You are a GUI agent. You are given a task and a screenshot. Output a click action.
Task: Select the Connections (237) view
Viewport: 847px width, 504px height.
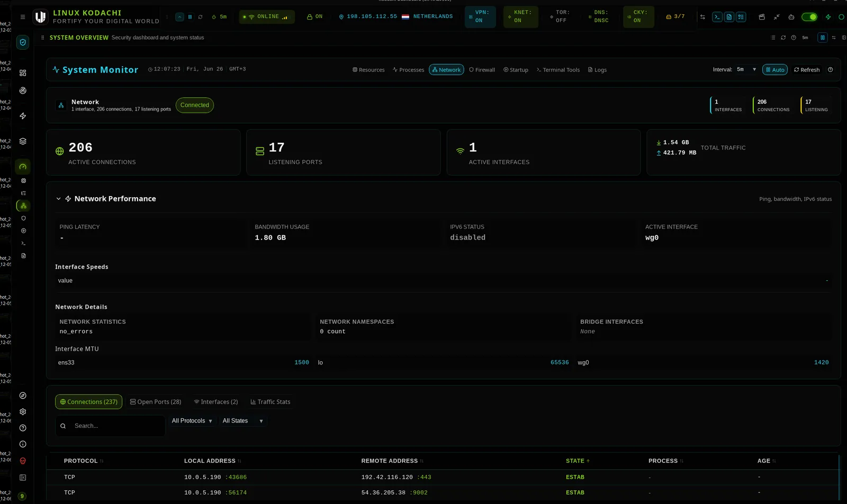89,402
